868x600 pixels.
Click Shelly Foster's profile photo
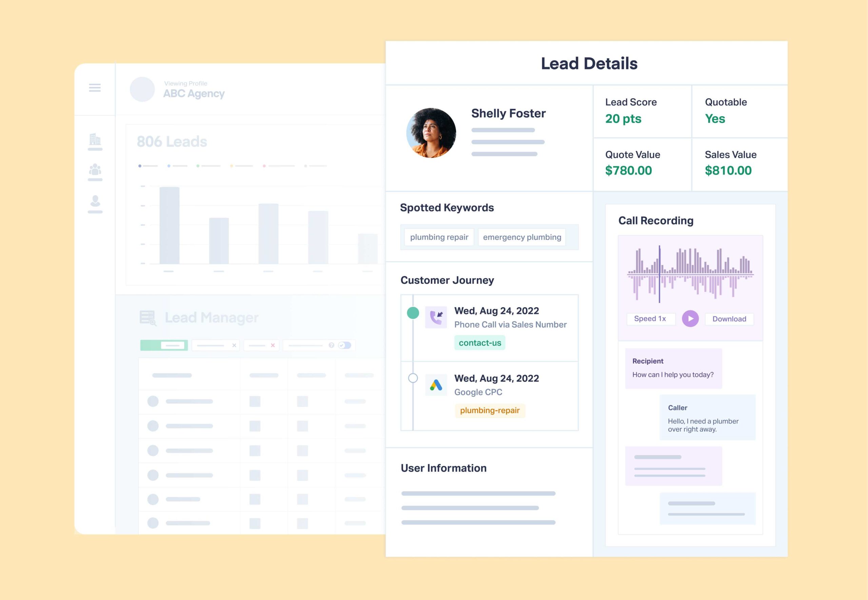[431, 133]
